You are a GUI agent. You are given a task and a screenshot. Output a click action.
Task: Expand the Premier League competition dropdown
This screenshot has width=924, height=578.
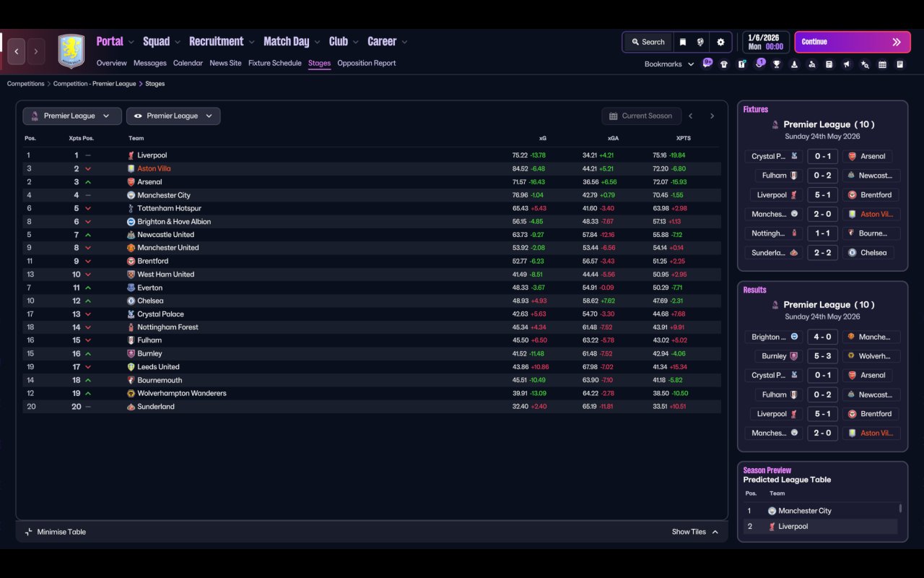pos(71,116)
